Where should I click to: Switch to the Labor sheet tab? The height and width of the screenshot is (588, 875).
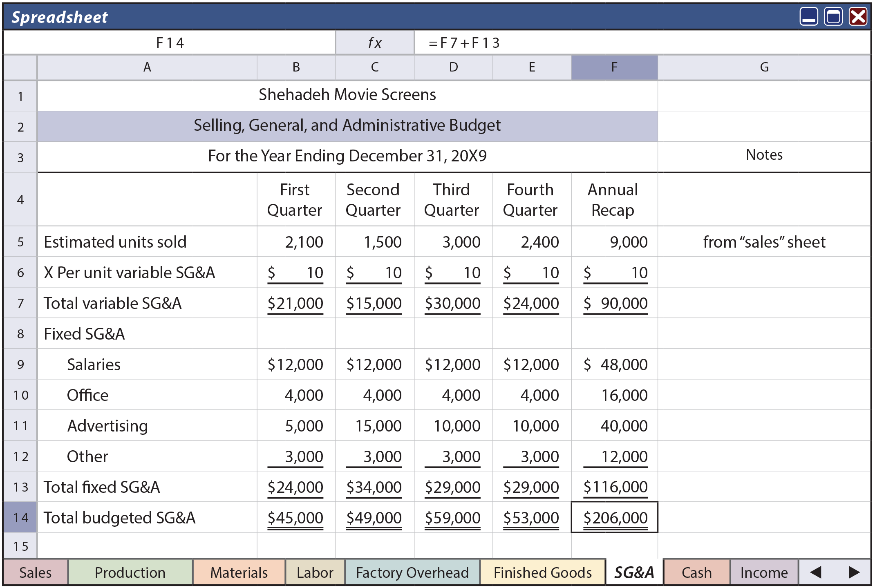(x=315, y=572)
